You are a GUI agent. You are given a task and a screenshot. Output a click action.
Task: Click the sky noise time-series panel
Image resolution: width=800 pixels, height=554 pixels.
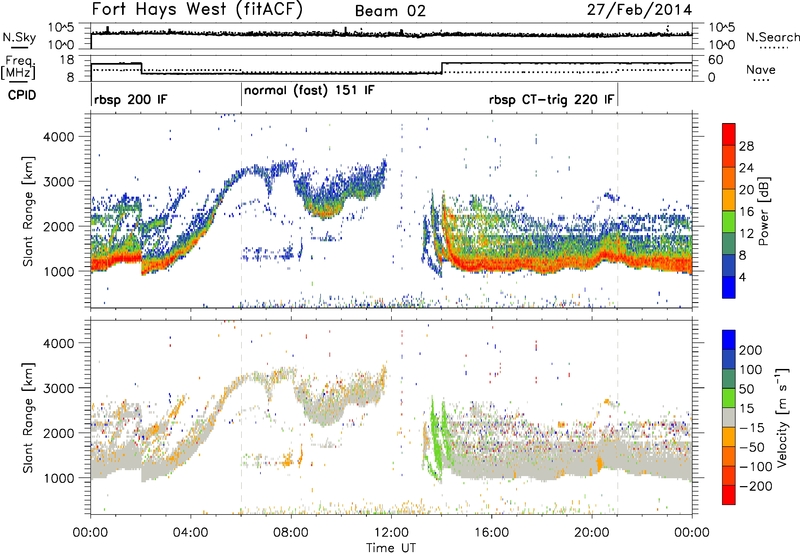(x=391, y=36)
